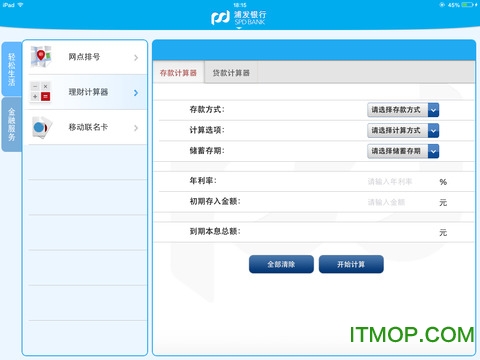480x360 pixels.
Task: Select the 存款计算器 tab
Action: 178,72
